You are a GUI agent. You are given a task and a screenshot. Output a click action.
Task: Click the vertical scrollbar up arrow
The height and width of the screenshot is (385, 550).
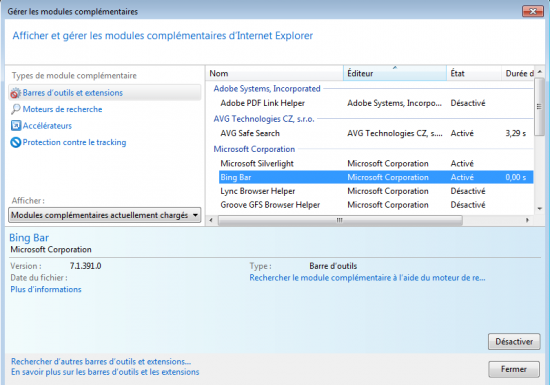(x=539, y=72)
